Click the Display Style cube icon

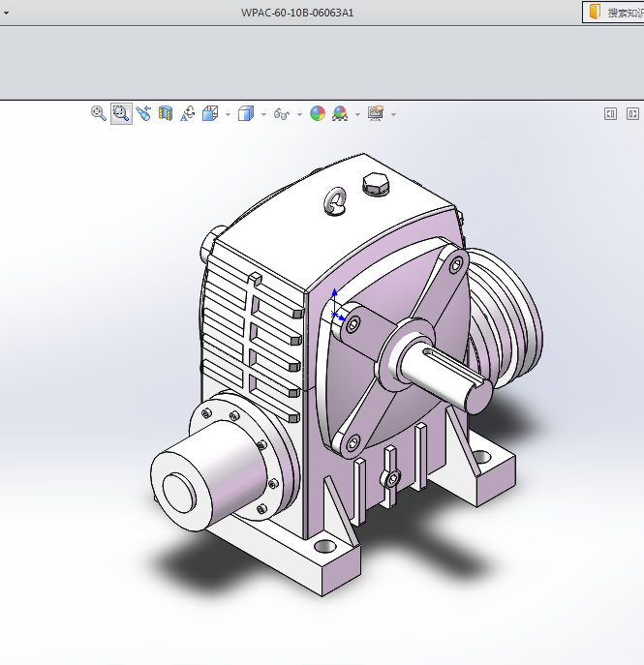pyautogui.click(x=246, y=113)
